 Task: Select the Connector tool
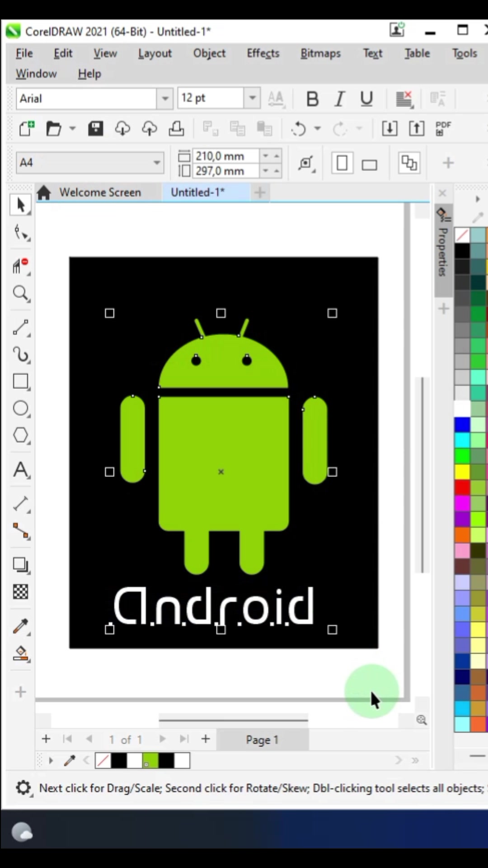21,531
